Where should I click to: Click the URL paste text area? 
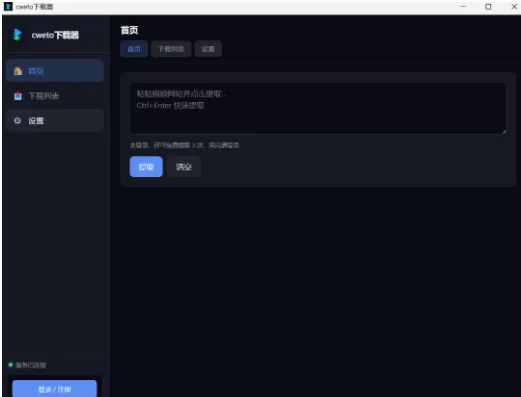318,108
